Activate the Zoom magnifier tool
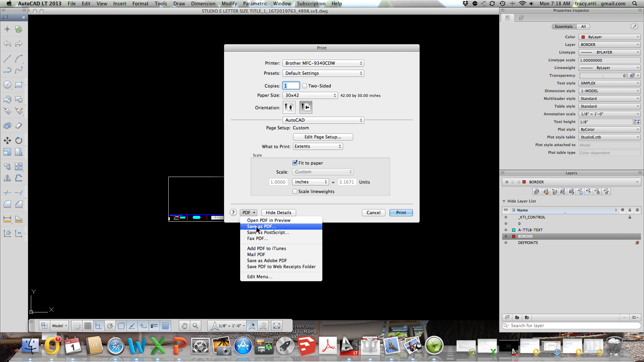644x362 pixels. coord(196,326)
